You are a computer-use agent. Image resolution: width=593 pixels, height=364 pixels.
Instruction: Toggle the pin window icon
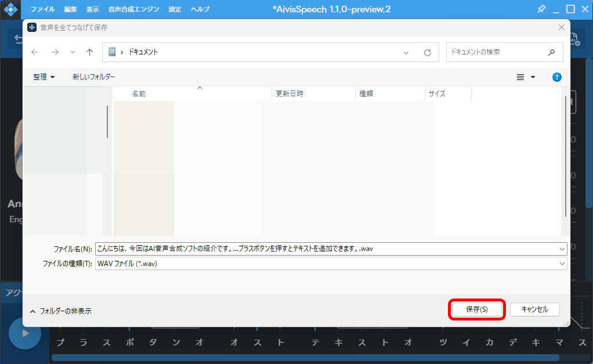541,9
